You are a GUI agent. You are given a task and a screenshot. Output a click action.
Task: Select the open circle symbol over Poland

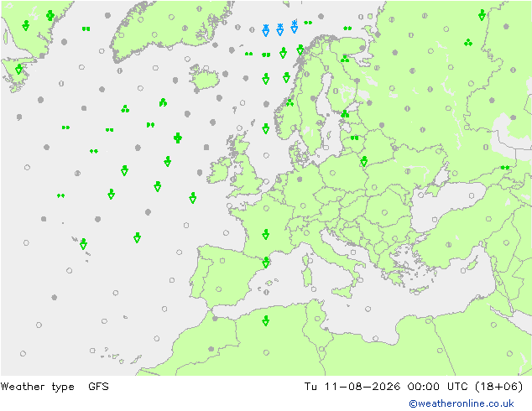pos(332,173)
